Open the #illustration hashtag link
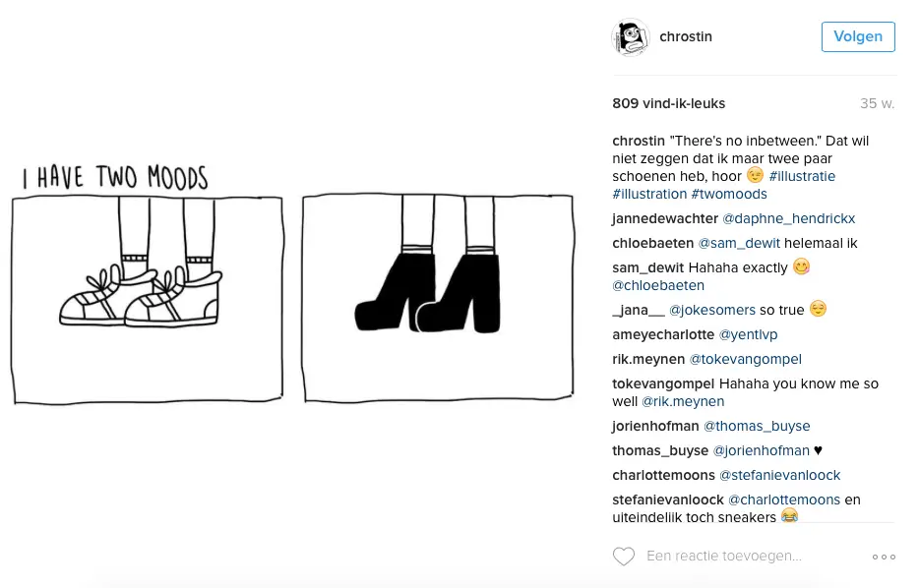Viewport: 919px width, 588px height. tap(649, 194)
